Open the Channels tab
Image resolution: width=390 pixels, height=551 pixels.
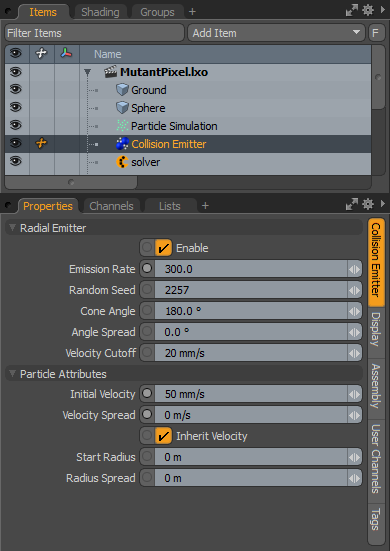tap(111, 206)
